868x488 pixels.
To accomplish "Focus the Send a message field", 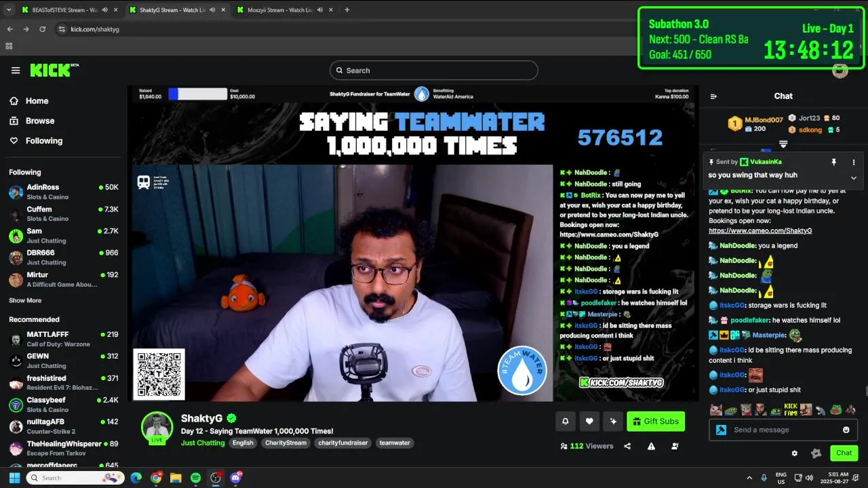I will click(783, 430).
